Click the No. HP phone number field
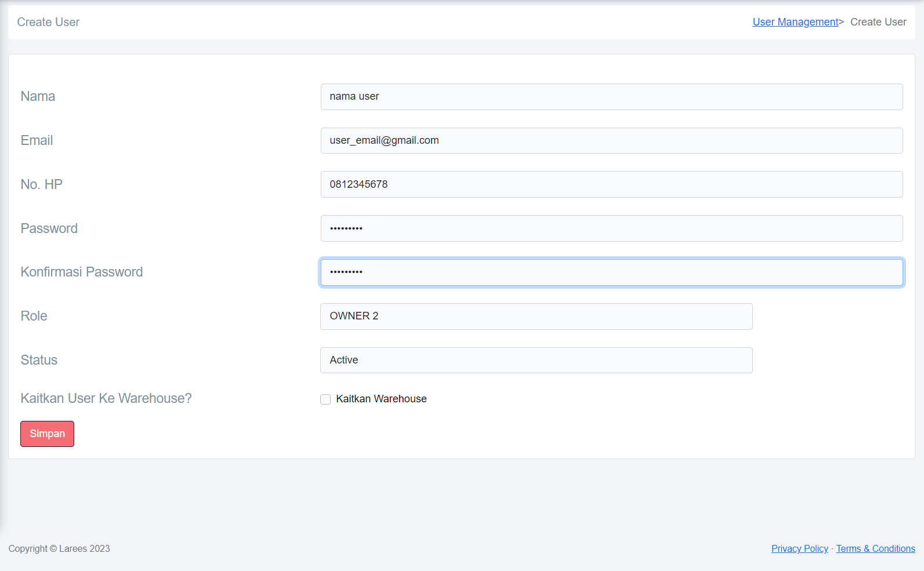The height and width of the screenshot is (571, 924). pyautogui.click(x=611, y=184)
